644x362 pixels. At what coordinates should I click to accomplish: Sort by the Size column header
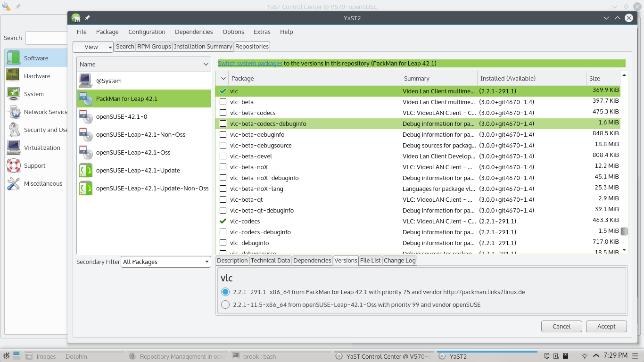[x=603, y=78]
